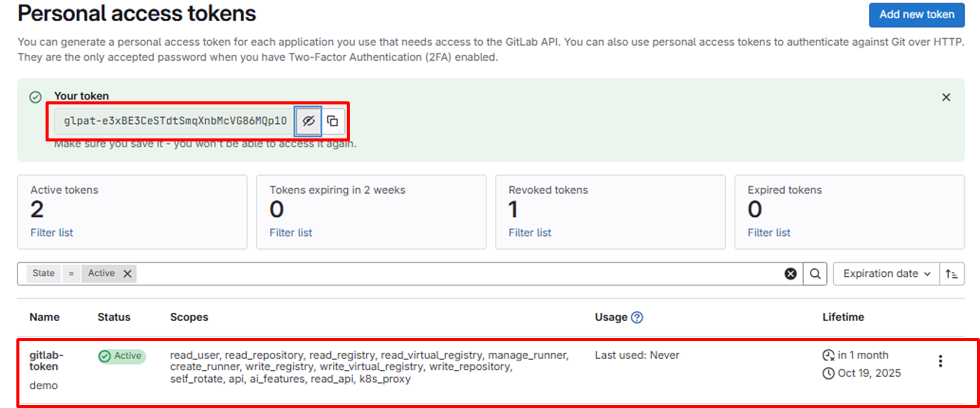Image resolution: width=980 pixels, height=408 pixels.
Task: Click Last used: Never text
Action: [637, 355]
